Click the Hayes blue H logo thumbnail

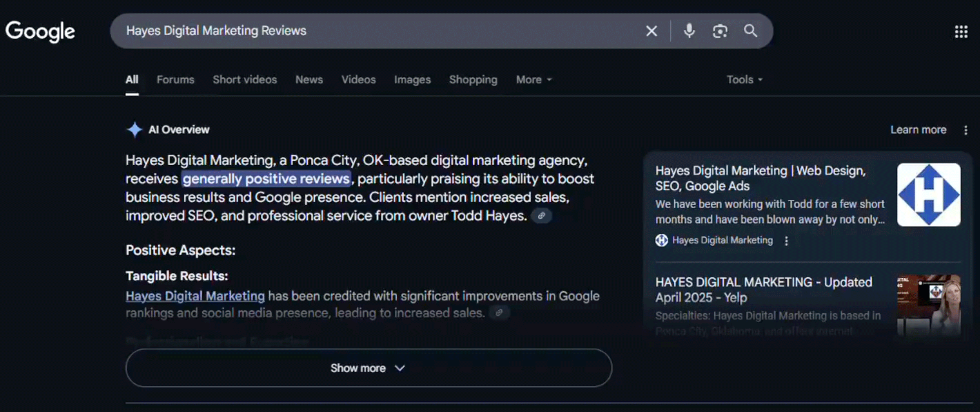tap(928, 195)
